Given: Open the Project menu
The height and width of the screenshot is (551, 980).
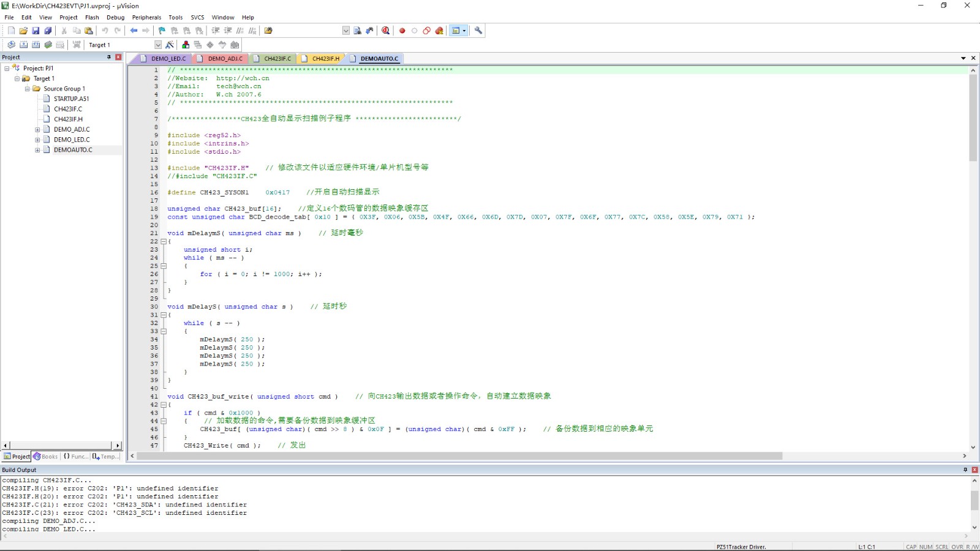Looking at the screenshot, I should 69,17.
